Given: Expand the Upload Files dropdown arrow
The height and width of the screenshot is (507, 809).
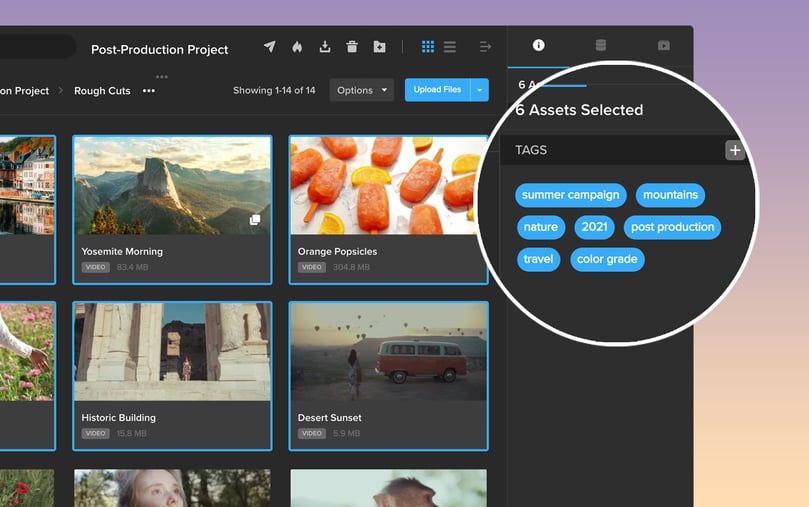Looking at the screenshot, I should pyautogui.click(x=479, y=90).
